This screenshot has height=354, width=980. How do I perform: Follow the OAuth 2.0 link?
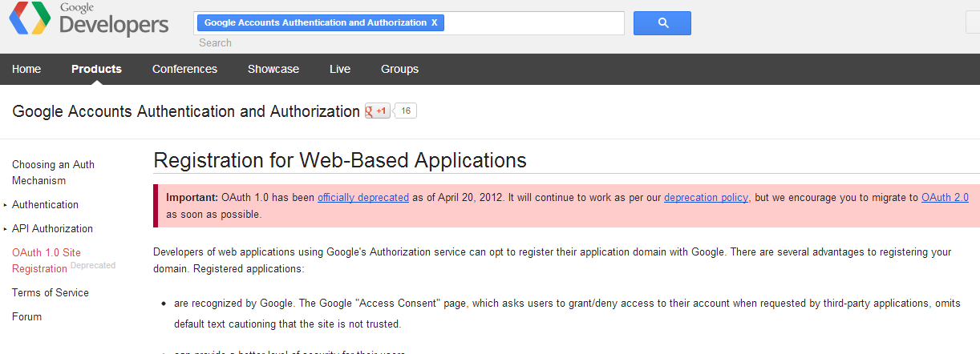click(x=945, y=197)
